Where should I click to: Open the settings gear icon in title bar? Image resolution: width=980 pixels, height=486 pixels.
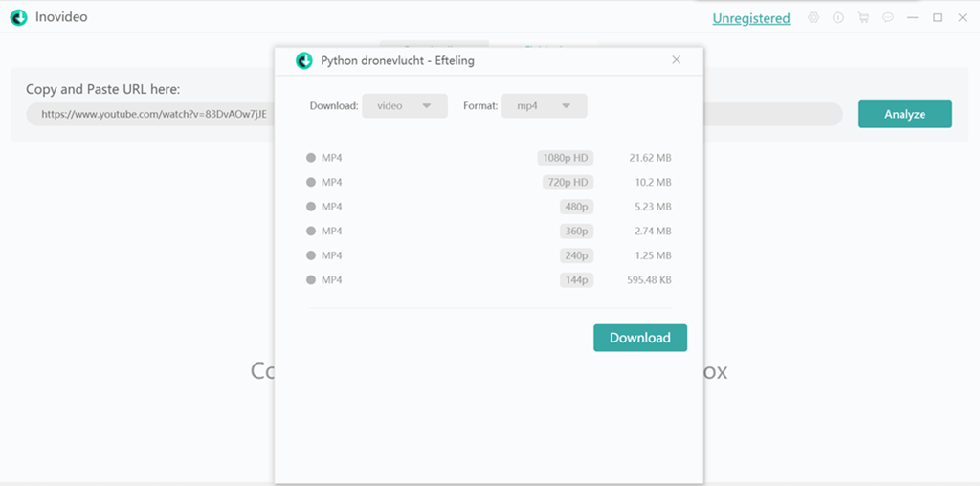(813, 18)
